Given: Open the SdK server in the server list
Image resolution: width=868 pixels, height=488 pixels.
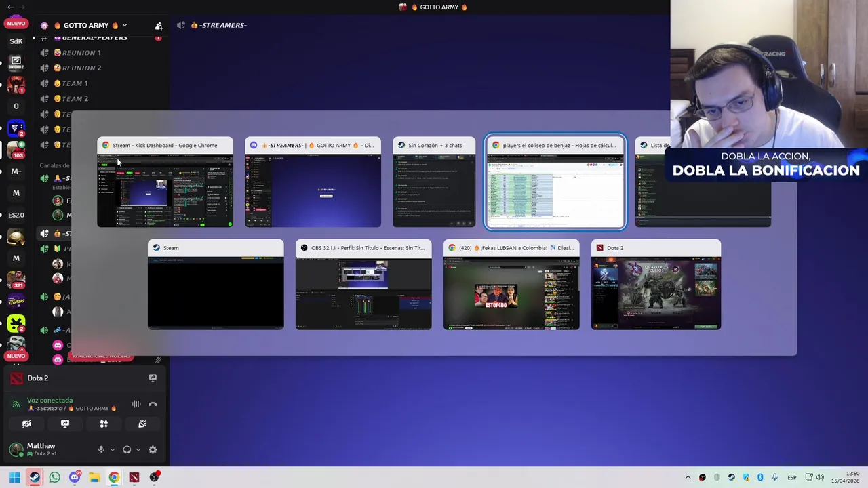Looking at the screenshot, I should tap(16, 41).
